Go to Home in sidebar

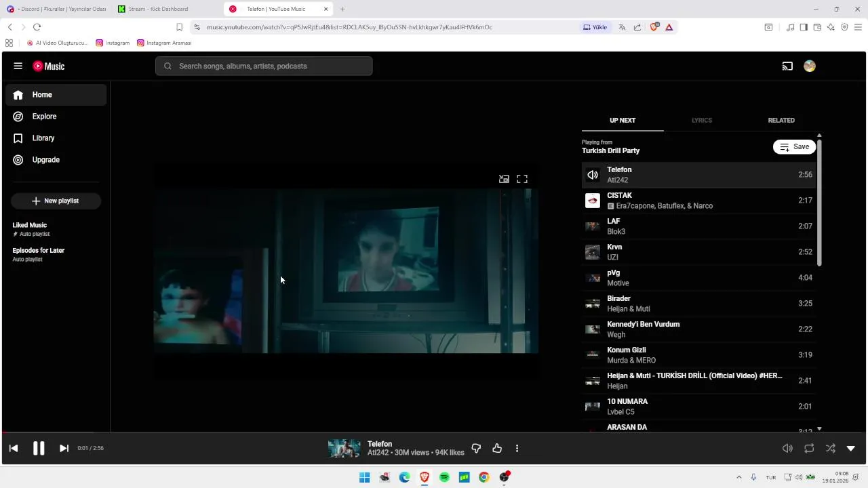pyautogui.click(x=56, y=95)
